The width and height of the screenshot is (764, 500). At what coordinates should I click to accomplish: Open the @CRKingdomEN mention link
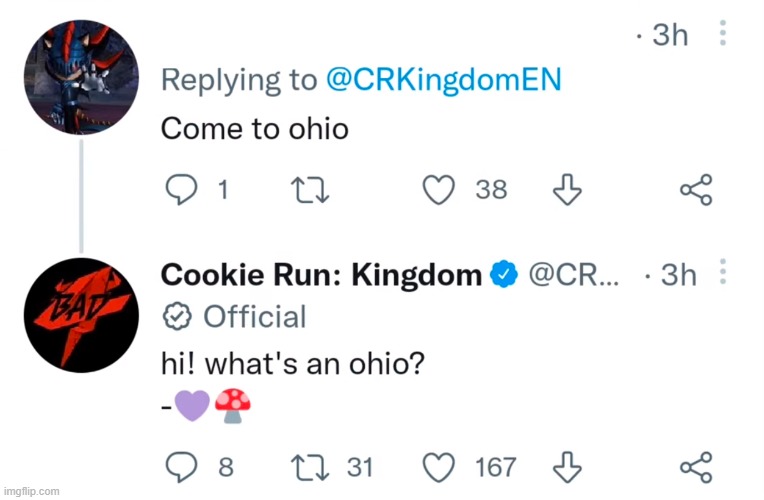(443, 79)
